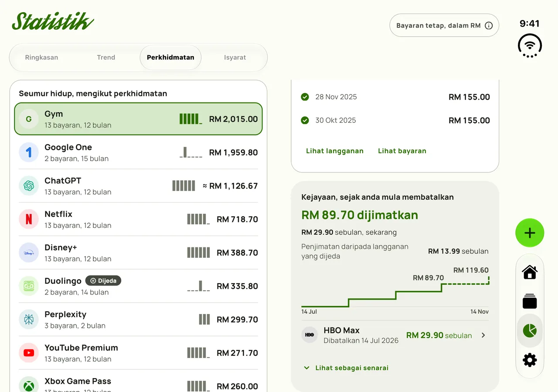Click the Lihat langganan link
558x392 pixels.
coord(335,151)
